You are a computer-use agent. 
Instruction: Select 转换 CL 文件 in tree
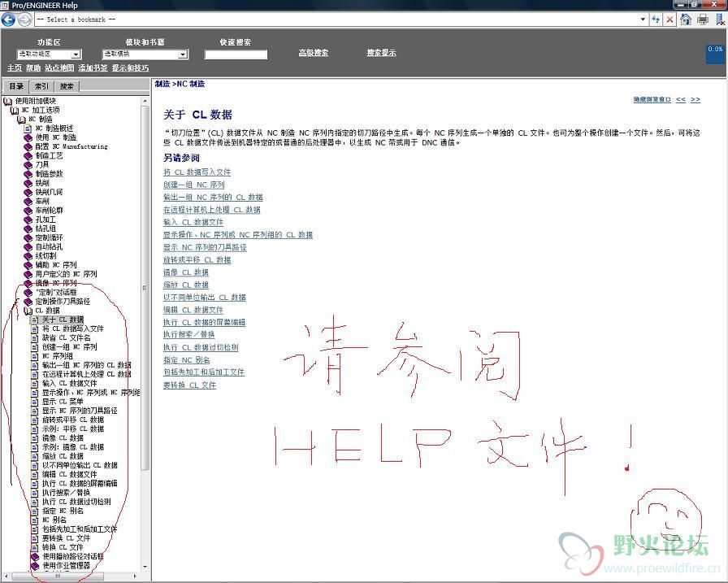click(x=63, y=547)
